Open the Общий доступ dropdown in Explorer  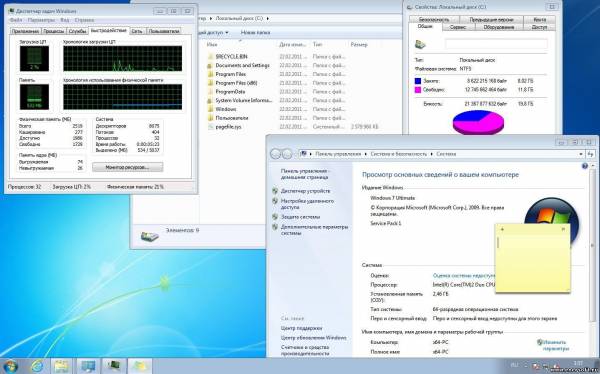click(x=214, y=33)
